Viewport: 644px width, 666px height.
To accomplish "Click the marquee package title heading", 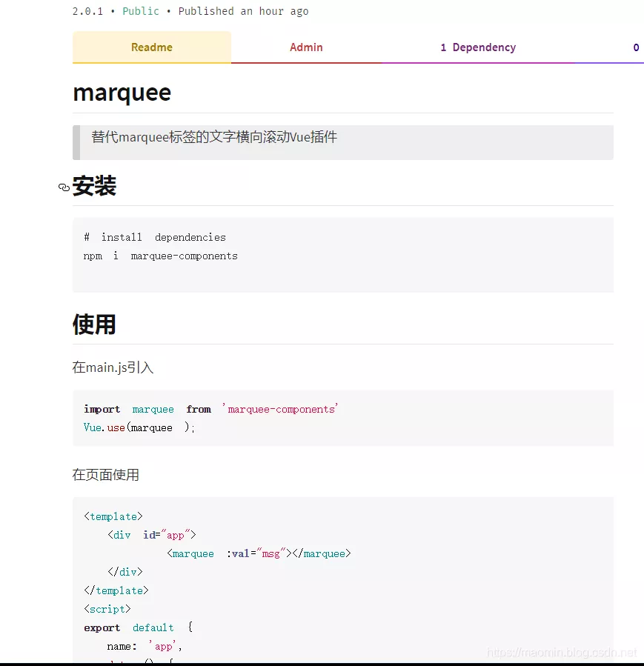I will (122, 93).
